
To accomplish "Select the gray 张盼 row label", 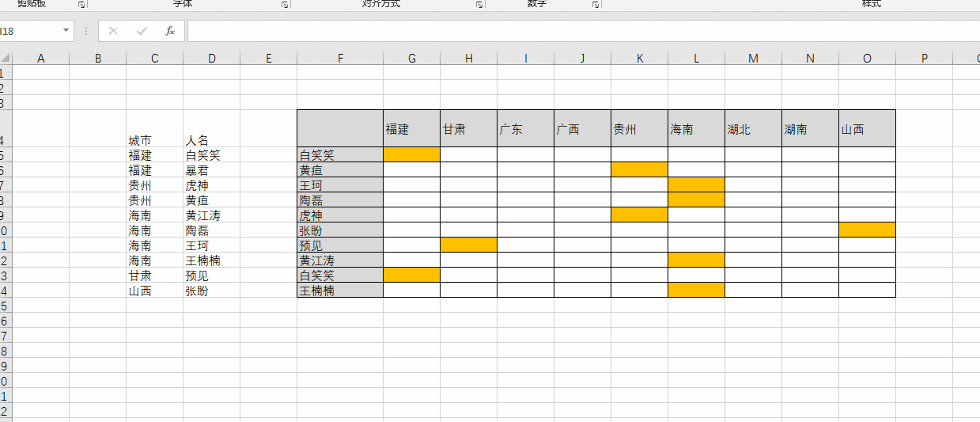I will pyautogui.click(x=340, y=230).
